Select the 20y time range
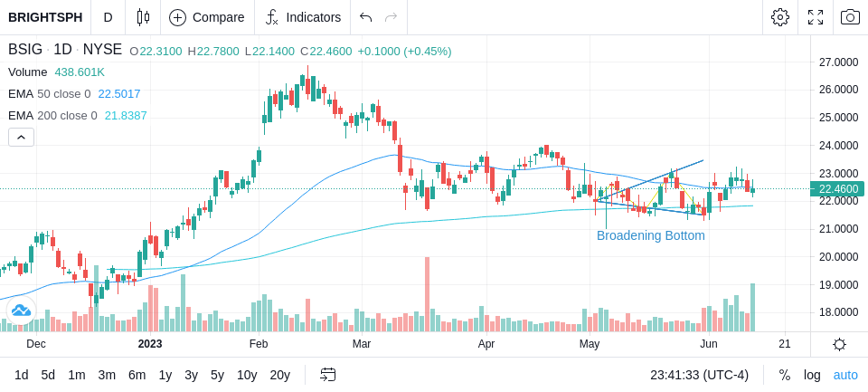 coord(280,376)
